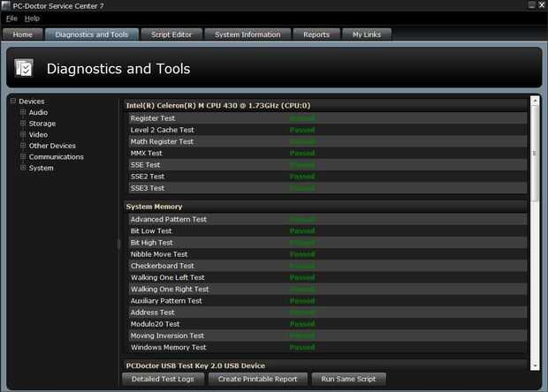The height and width of the screenshot is (392, 548).
Task: Open the Help menu
Action: pyautogui.click(x=32, y=19)
